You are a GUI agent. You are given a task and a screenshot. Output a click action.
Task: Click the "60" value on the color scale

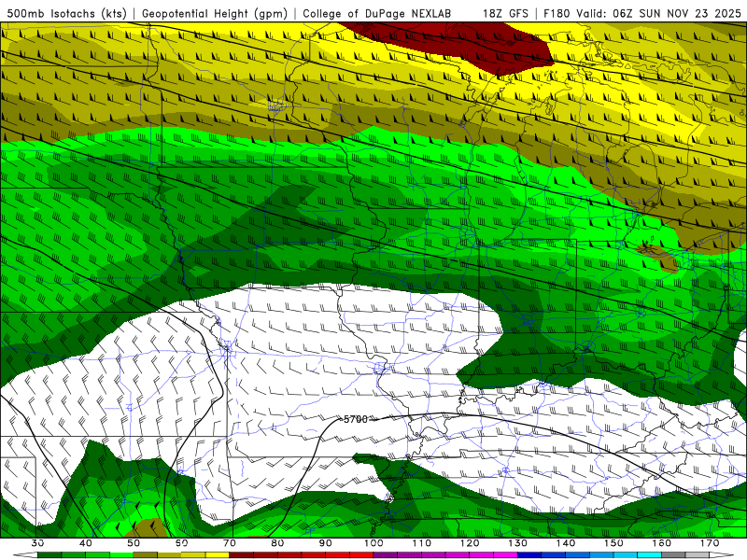(181, 543)
